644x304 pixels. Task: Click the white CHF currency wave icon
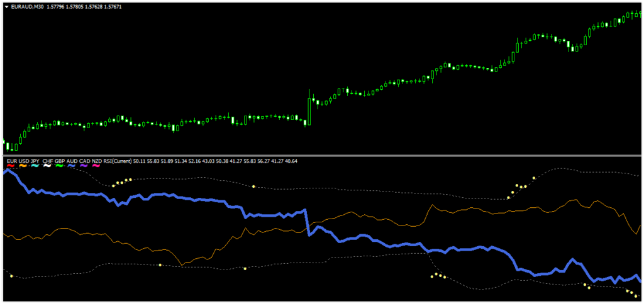(x=48, y=166)
